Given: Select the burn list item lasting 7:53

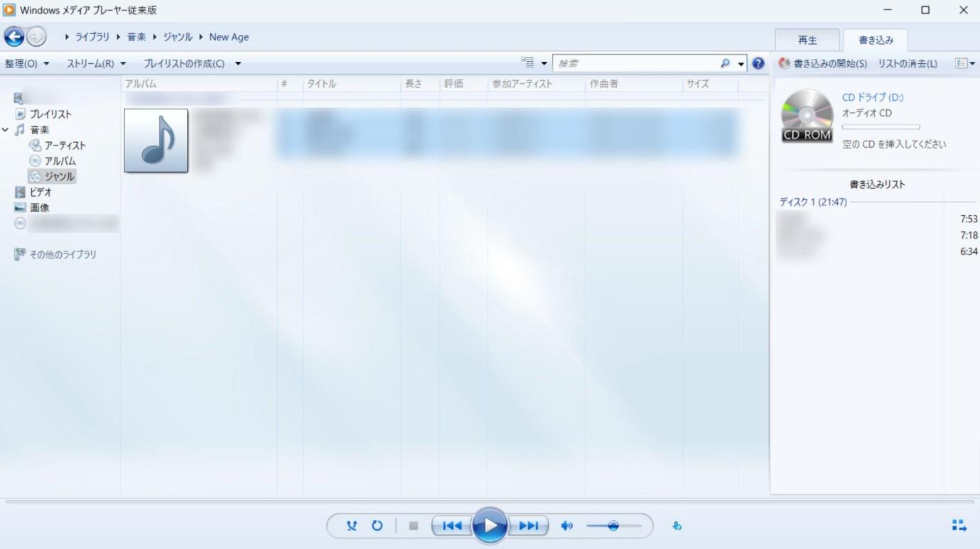Looking at the screenshot, I should click(878, 219).
